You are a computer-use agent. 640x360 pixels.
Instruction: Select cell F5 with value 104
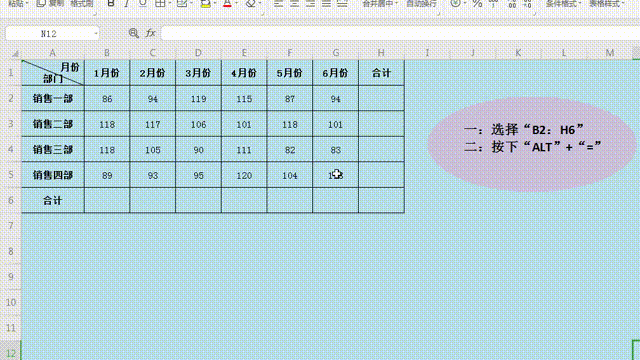(x=290, y=175)
